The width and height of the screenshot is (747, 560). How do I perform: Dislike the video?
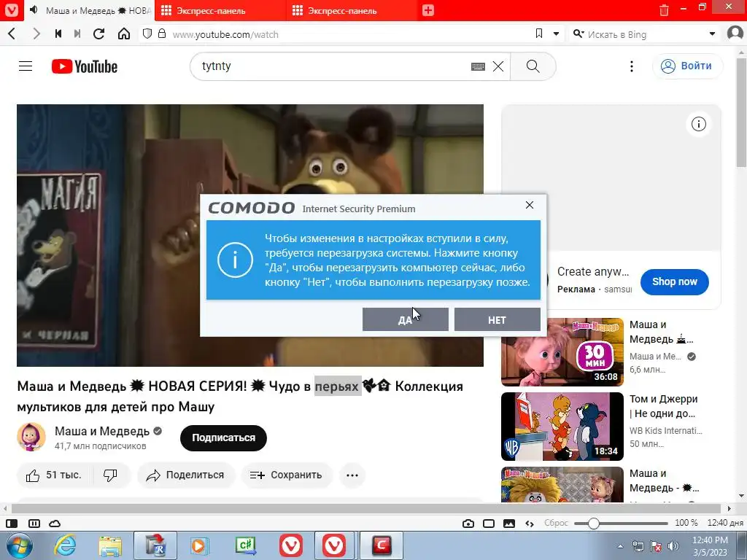click(x=111, y=475)
